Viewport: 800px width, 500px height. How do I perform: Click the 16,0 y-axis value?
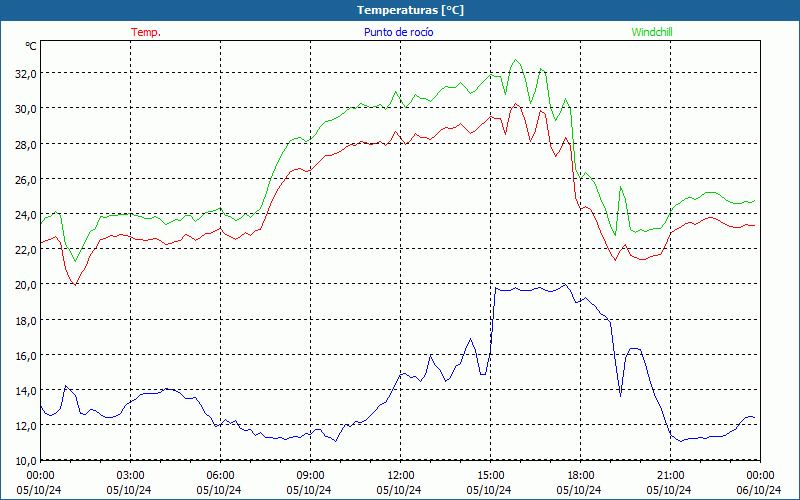point(27,356)
